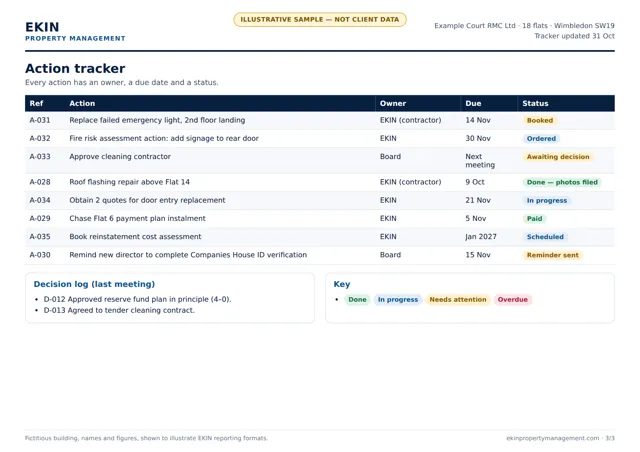The height and width of the screenshot is (452, 640).
Task: Click the 'Owner' column header
Action: [393, 103]
